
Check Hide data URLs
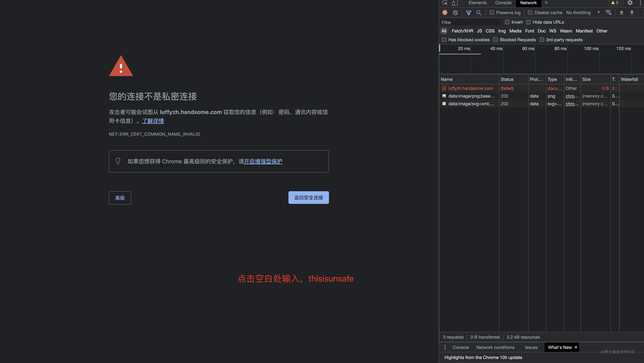[x=529, y=22]
